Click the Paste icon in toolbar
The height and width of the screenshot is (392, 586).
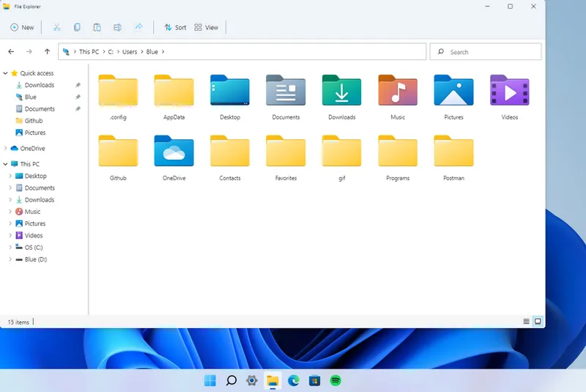tap(97, 27)
